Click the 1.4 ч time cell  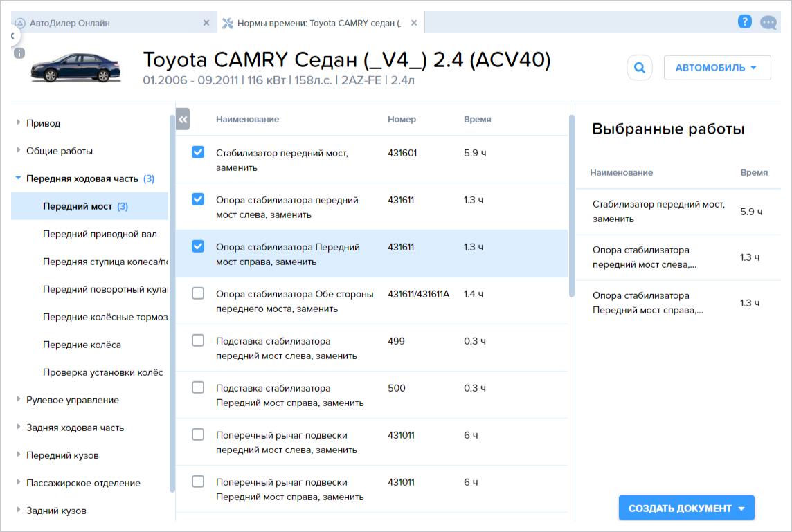474,294
